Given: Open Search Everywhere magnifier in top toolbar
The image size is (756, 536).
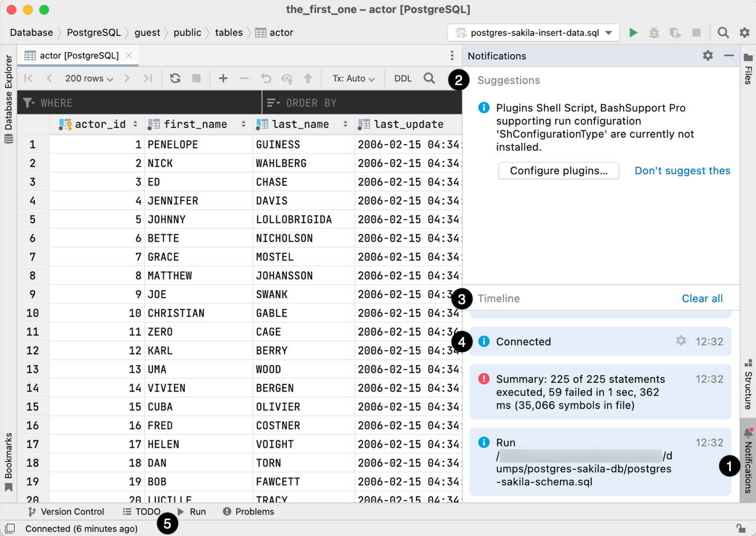Looking at the screenshot, I should pos(723,33).
